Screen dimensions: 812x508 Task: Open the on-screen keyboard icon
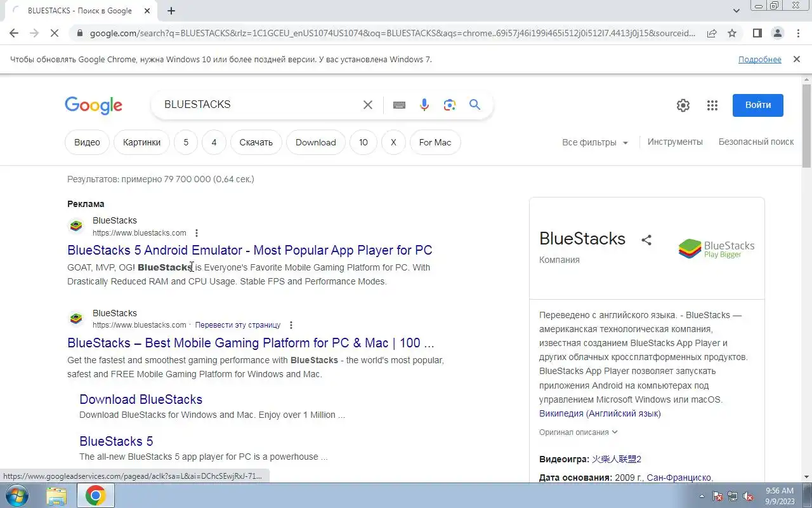point(399,105)
